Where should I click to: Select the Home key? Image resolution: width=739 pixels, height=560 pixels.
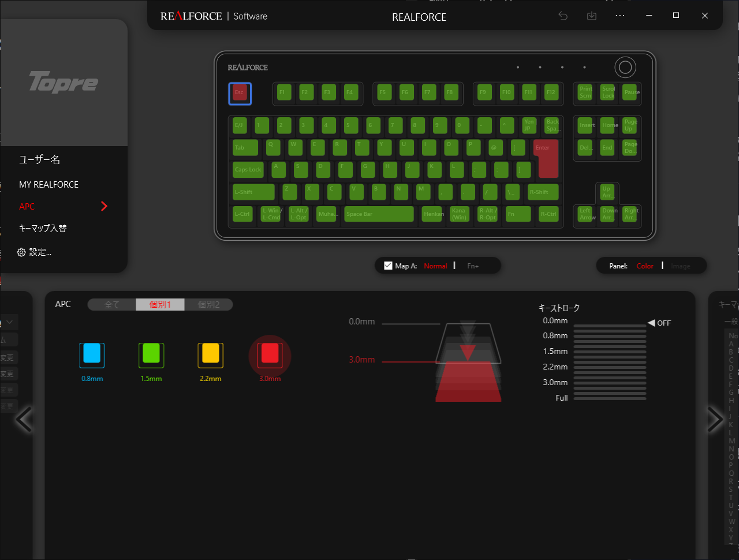point(607,125)
